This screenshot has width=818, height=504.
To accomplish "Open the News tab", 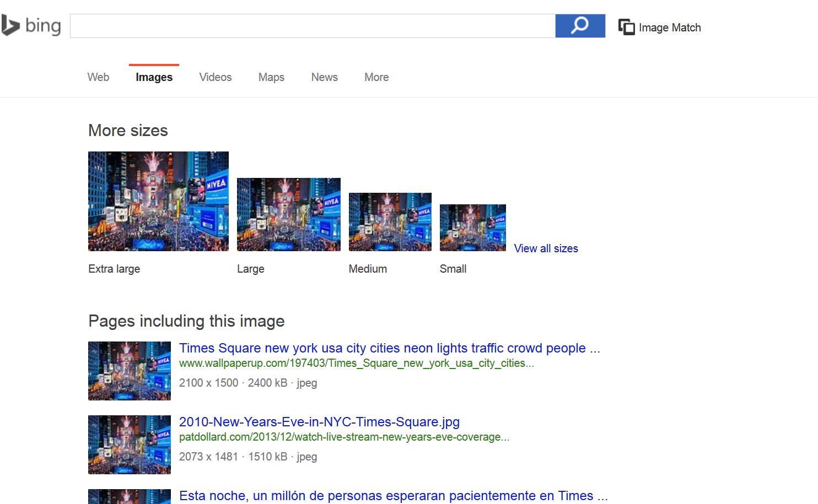I will [325, 77].
